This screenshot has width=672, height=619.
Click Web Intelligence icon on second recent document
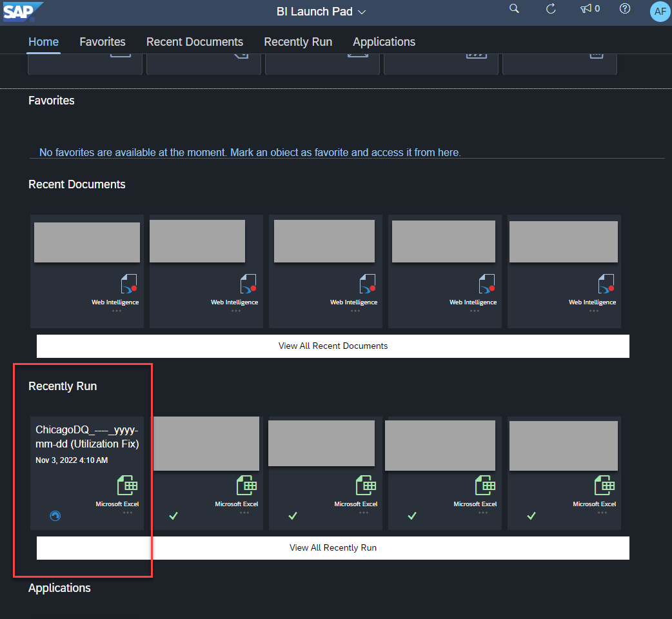[x=248, y=284]
